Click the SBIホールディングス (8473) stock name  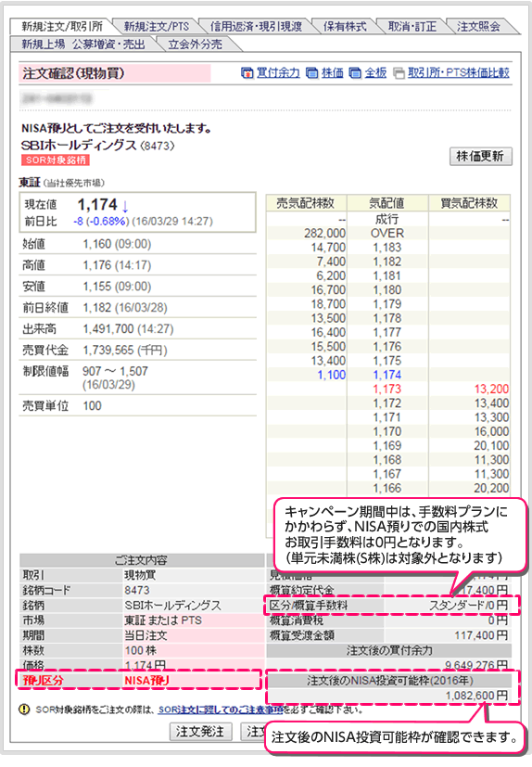tap(98, 146)
